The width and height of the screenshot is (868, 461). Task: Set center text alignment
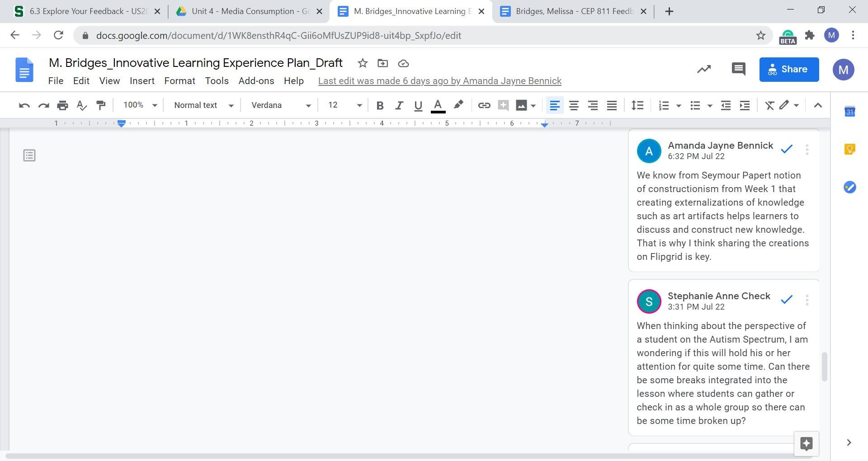[x=574, y=105]
